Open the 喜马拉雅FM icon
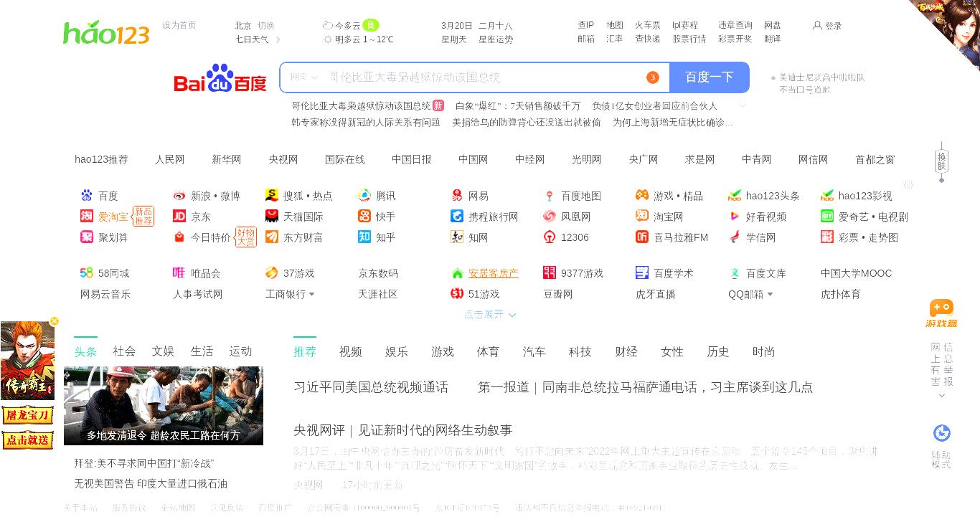This screenshot has height=522, width=980. (642, 237)
